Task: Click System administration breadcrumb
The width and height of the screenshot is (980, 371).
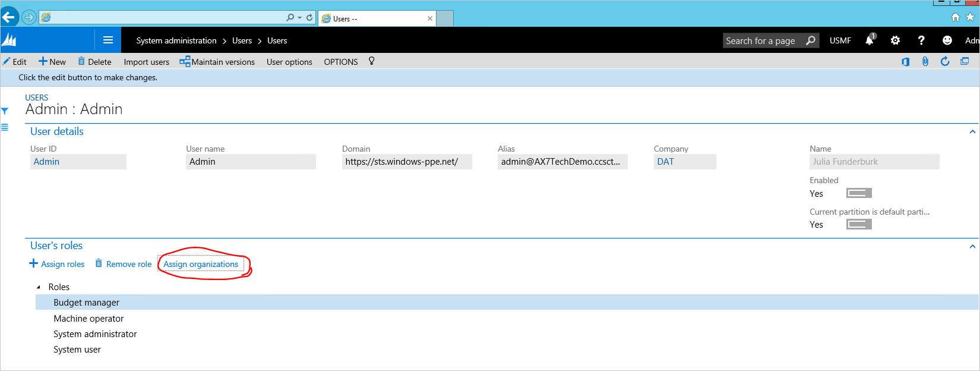Action: pos(176,40)
